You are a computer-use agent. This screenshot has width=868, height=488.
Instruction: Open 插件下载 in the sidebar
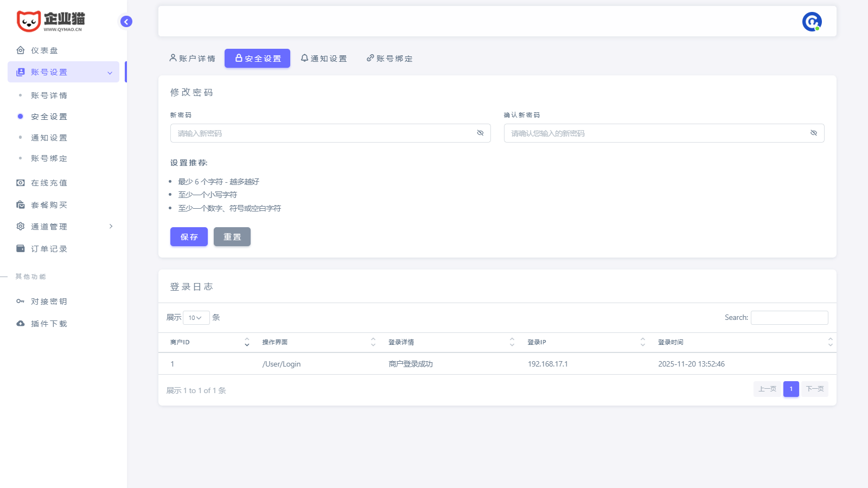tap(49, 324)
